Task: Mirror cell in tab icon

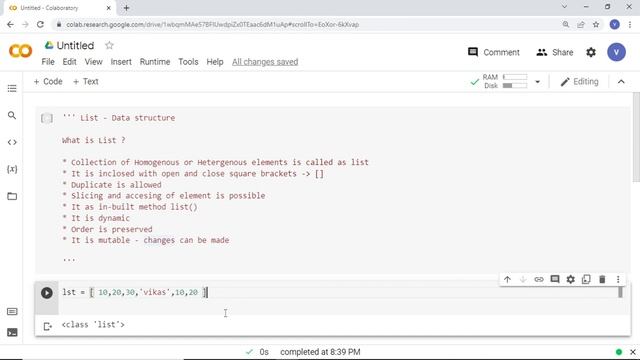Action: point(586,280)
